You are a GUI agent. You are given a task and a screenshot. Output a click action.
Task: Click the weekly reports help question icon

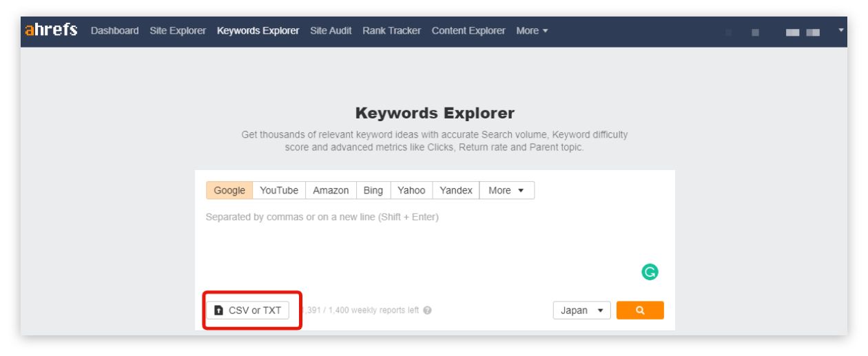tap(428, 311)
